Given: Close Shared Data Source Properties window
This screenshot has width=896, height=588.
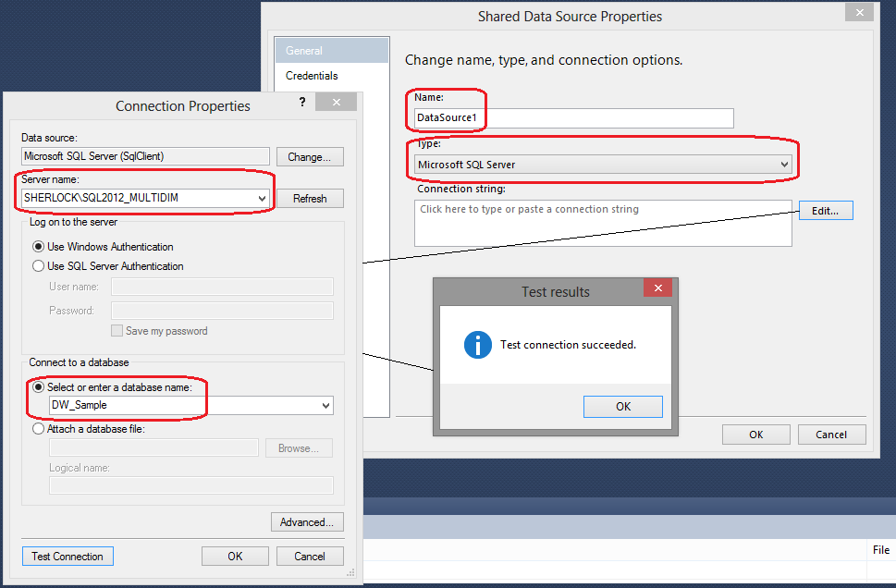Looking at the screenshot, I should (859, 13).
